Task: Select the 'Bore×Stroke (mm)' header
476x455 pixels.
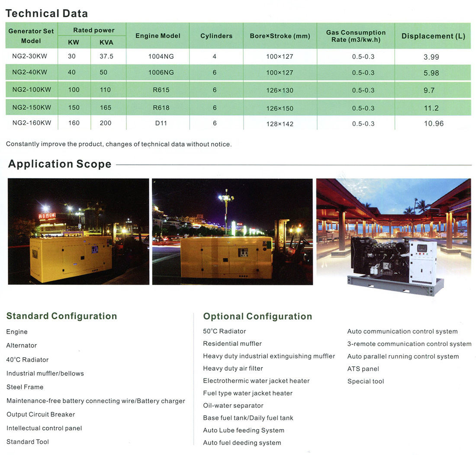Action: [280, 36]
